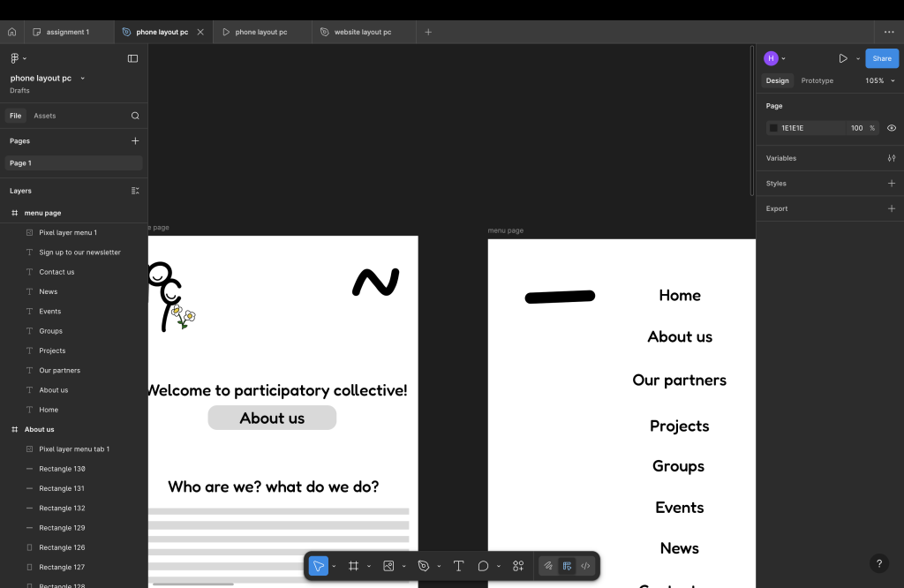The width and height of the screenshot is (904, 588).
Task: Switch to the Prototype tab
Action: pyautogui.click(x=817, y=80)
